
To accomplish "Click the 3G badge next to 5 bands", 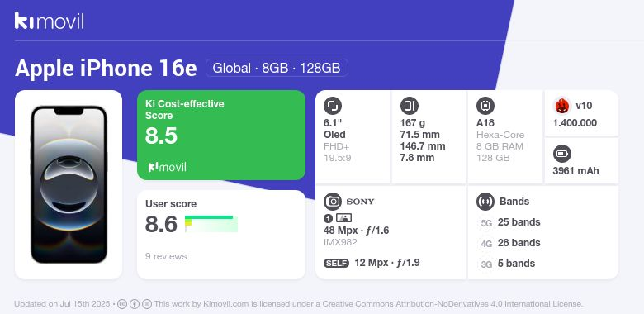I will [486, 264].
